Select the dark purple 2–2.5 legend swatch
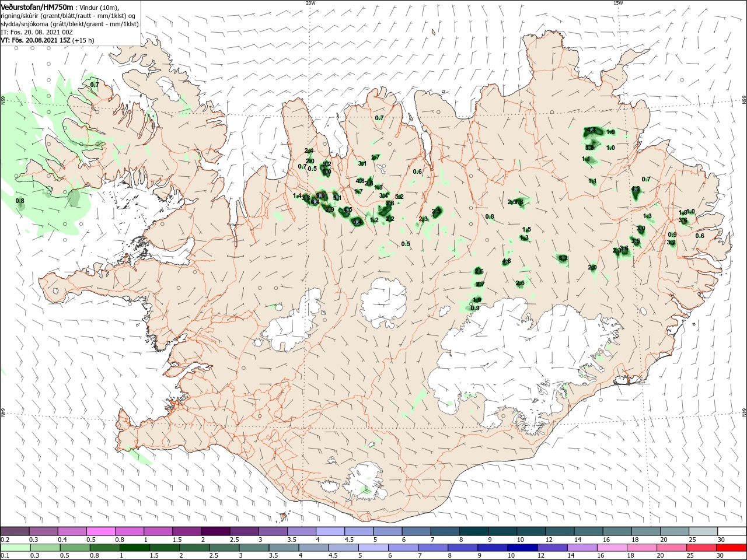This screenshot has height=560, width=747. [x=215, y=531]
